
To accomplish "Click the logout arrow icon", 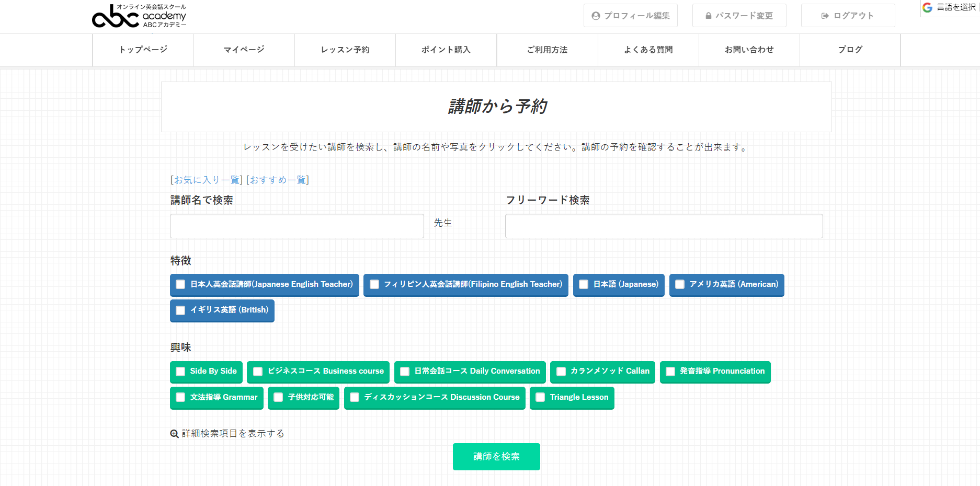I will pyautogui.click(x=825, y=16).
